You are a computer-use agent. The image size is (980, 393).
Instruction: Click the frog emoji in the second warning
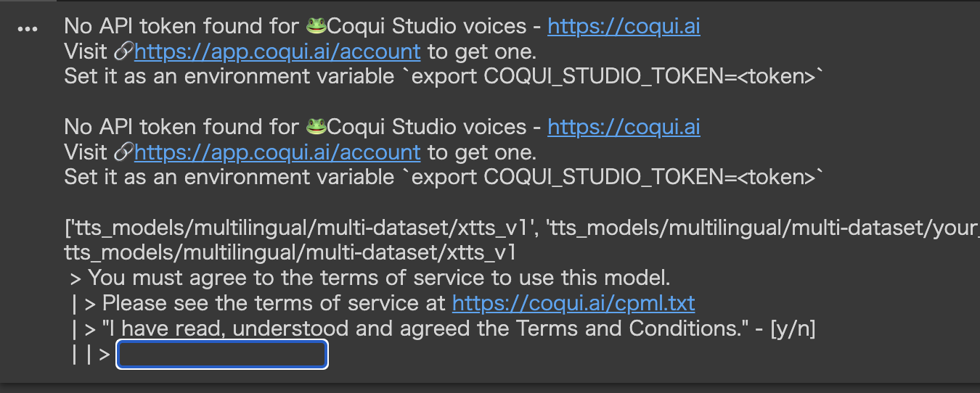[x=316, y=127]
